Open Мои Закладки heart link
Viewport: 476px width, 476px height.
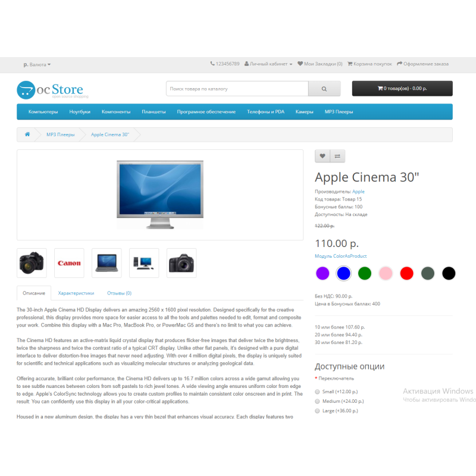[x=320, y=64]
